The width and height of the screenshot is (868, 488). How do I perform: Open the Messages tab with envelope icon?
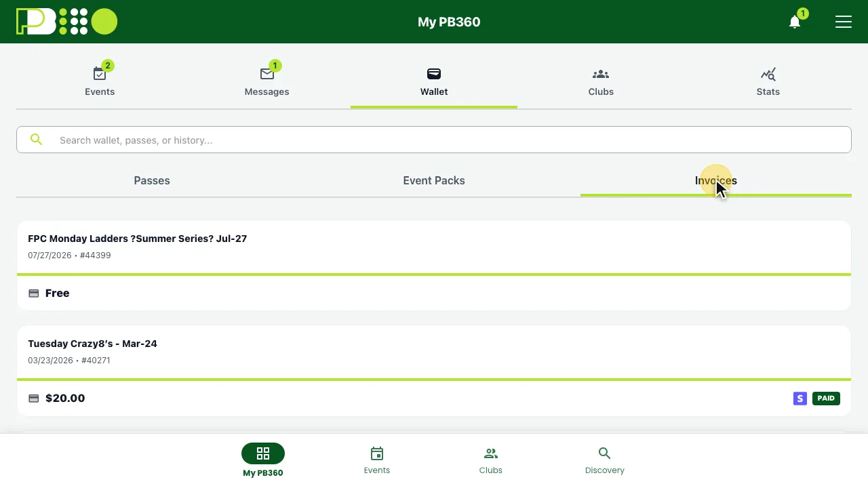[x=267, y=82]
